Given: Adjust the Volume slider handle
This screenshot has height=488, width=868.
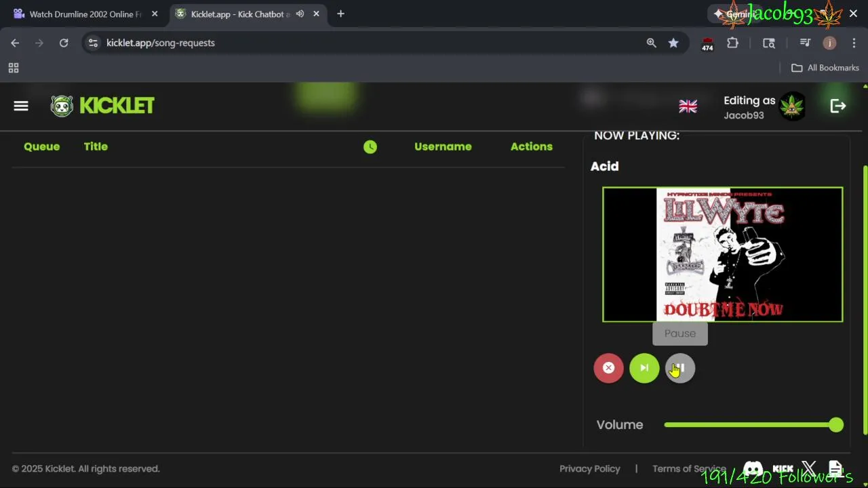Looking at the screenshot, I should (x=836, y=425).
